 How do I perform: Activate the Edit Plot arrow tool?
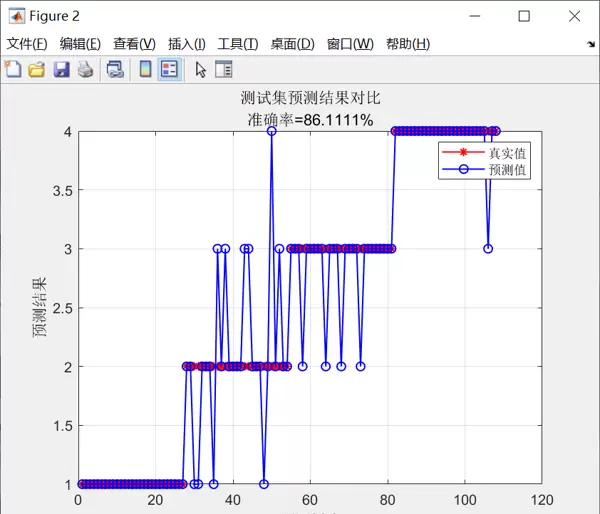pyautogui.click(x=200, y=69)
